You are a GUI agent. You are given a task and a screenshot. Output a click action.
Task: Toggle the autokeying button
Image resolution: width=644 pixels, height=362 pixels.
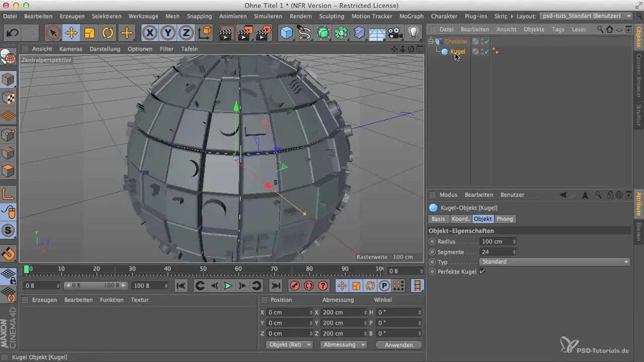(309, 286)
